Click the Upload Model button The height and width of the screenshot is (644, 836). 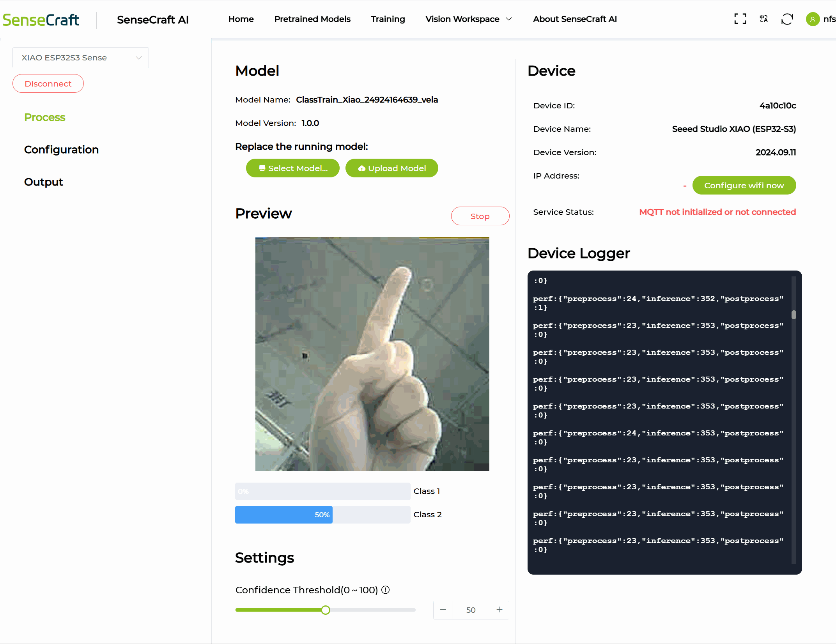coord(391,168)
